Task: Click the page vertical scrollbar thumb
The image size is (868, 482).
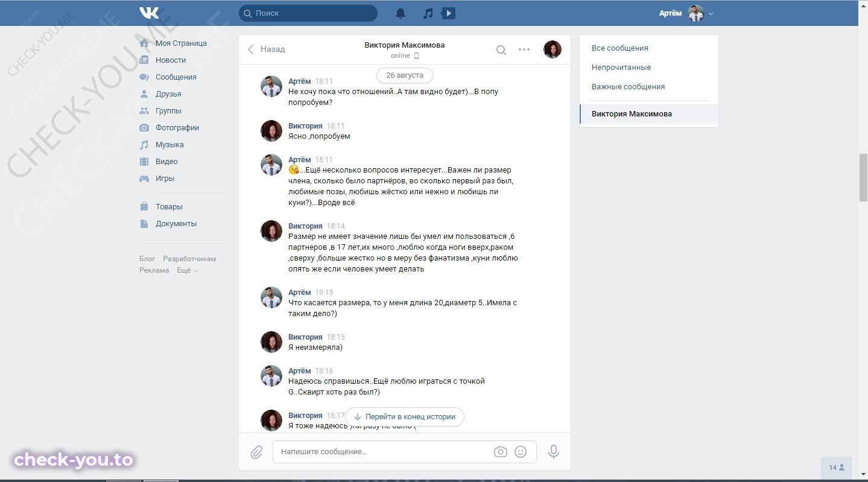Action: click(x=863, y=177)
